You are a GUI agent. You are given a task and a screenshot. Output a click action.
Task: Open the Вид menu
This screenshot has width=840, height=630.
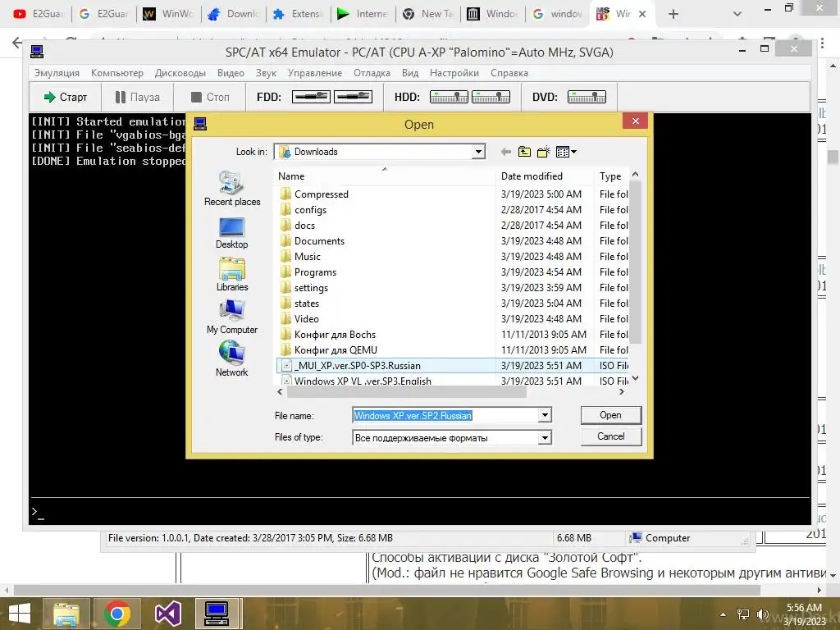[x=410, y=73]
